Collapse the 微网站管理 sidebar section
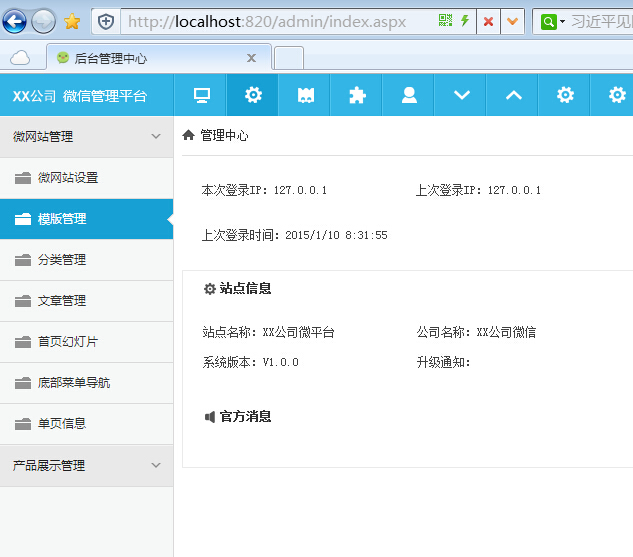This screenshot has width=633, height=557. [86, 136]
